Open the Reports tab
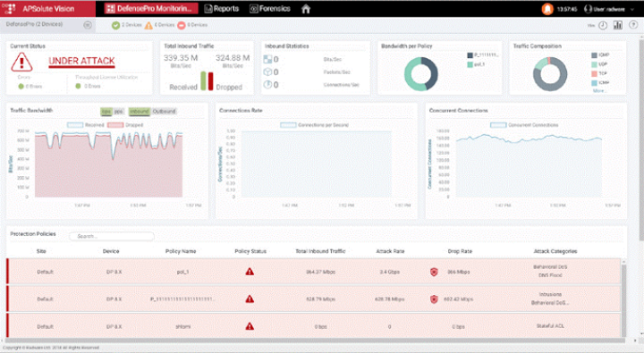The width and height of the screenshot is (644, 353). [222, 9]
